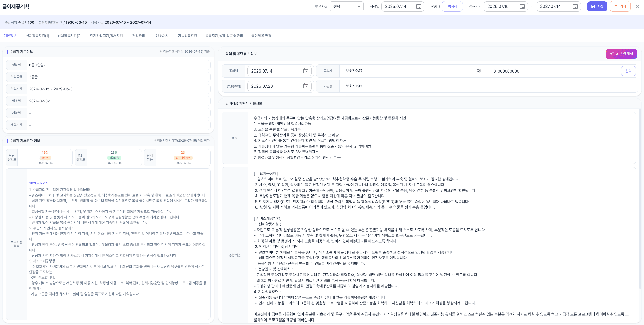Open calendar icon for 작성일 date
The image size is (644, 325).
[418, 7]
